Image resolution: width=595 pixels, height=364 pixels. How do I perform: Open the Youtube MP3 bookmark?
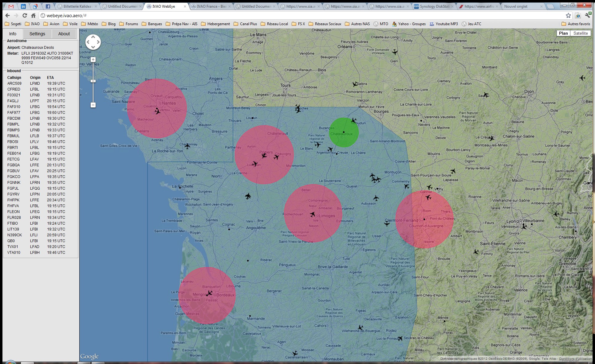coord(443,24)
